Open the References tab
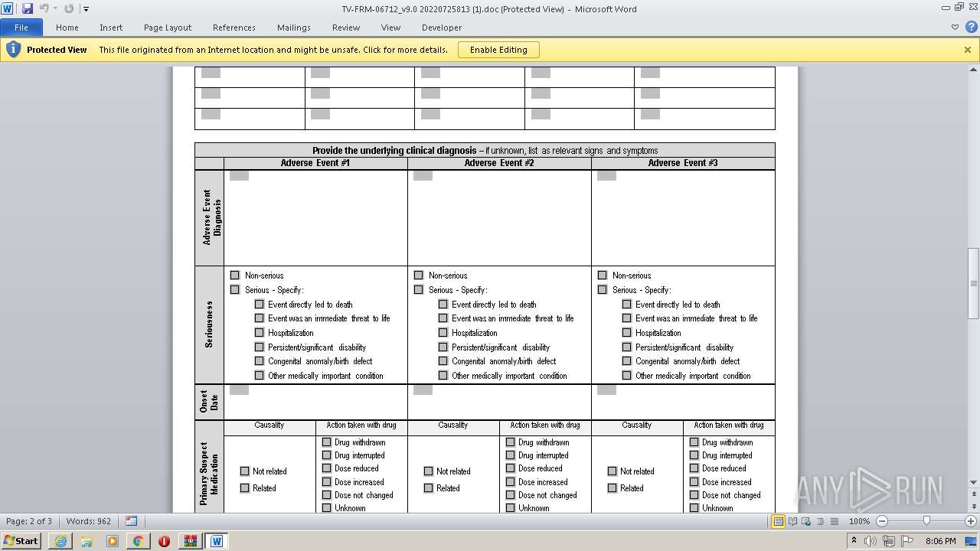 pos(234,28)
